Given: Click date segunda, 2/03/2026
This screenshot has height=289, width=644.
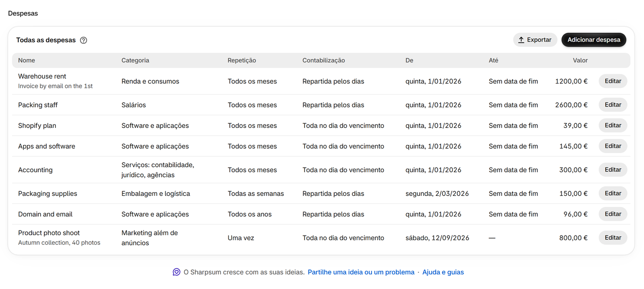Looking at the screenshot, I should [437, 193].
